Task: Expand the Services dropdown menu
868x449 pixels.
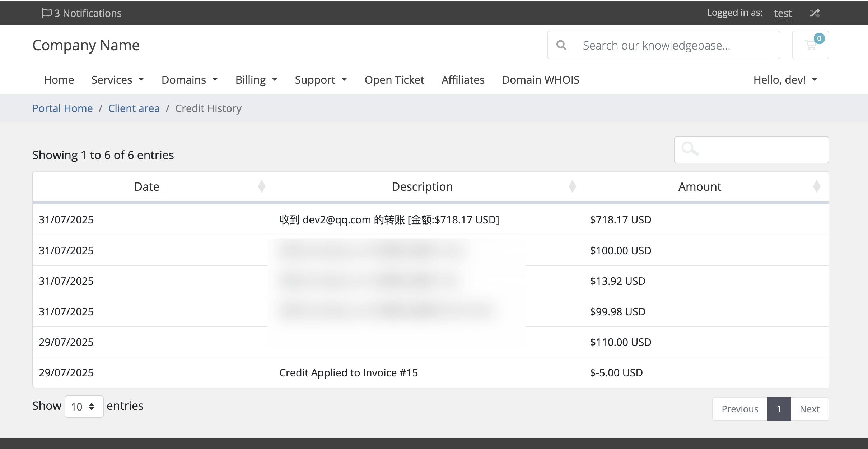Action: click(118, 80)
